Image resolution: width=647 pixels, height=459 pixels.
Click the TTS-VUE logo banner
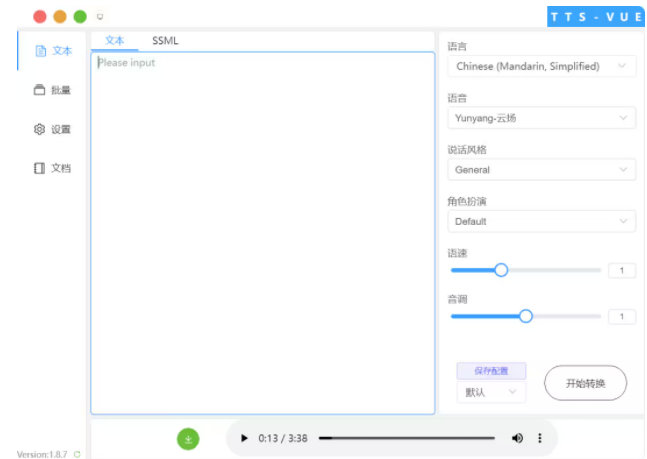(x=596, y=17)
